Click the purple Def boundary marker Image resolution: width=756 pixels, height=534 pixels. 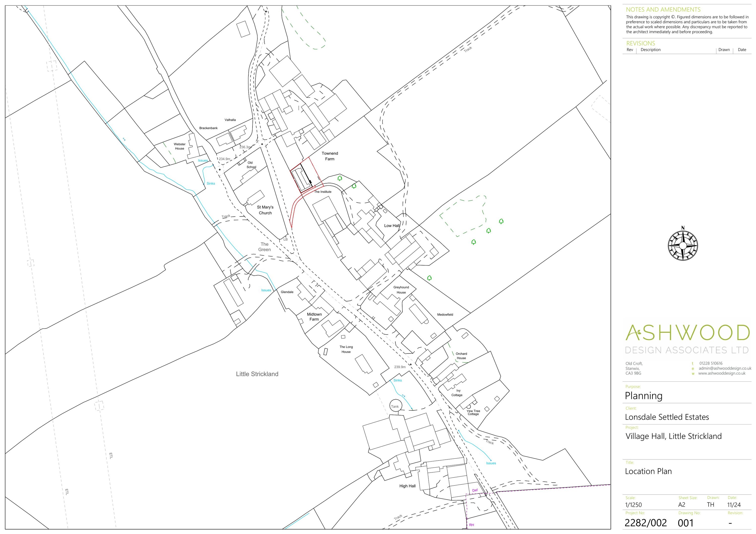475,490
